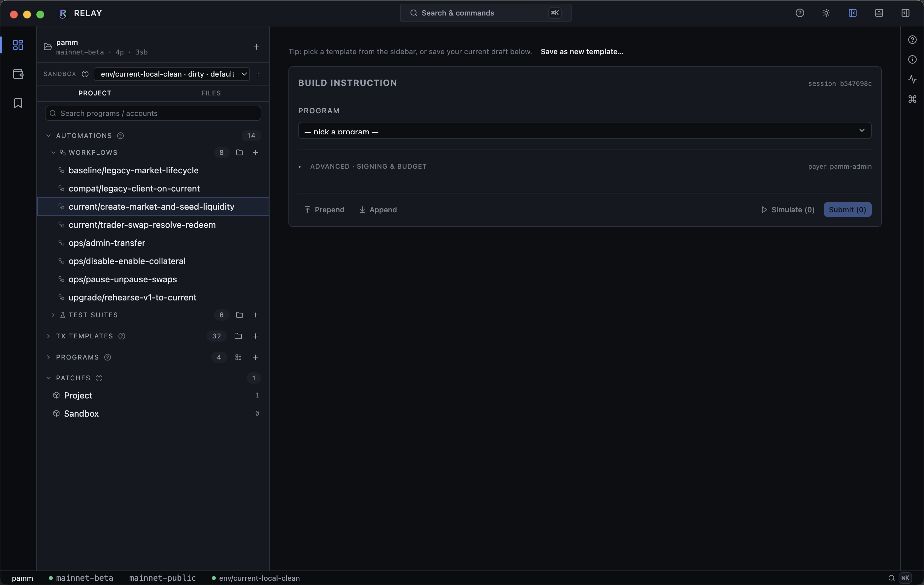Screen dimensions: 924x585
Task: Open ops/disable-enable-collateral workflow
Action: pos(153,261)
